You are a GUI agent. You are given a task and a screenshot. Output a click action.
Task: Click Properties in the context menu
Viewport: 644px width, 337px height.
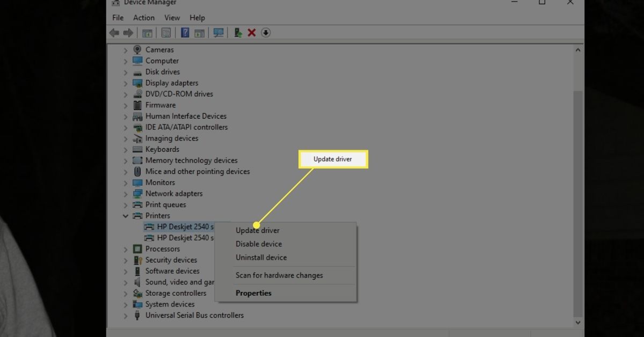coord(253,293)
